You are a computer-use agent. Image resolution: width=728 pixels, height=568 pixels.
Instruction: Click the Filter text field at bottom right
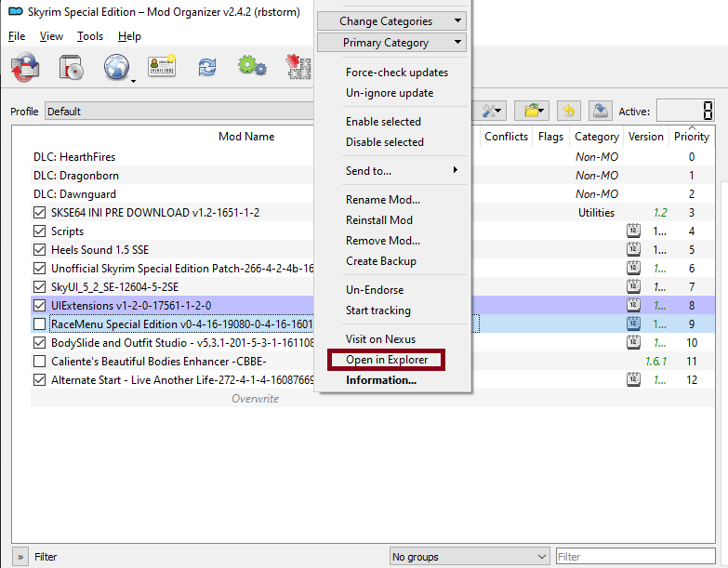[x=636, y=557]
